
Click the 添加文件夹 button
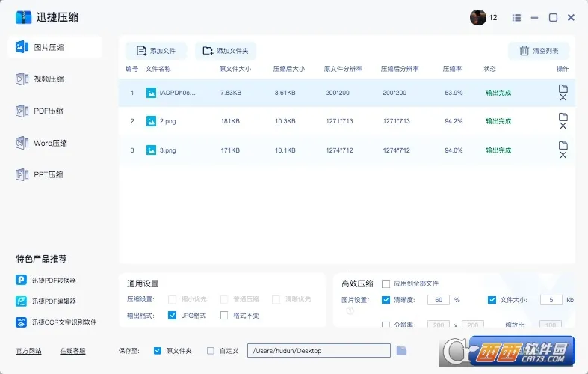226,51
